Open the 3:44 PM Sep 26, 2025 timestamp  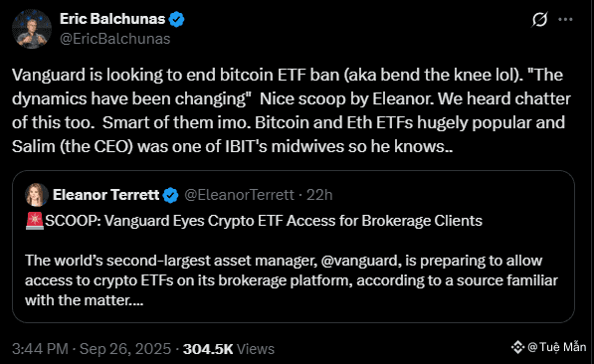[92, 349]
